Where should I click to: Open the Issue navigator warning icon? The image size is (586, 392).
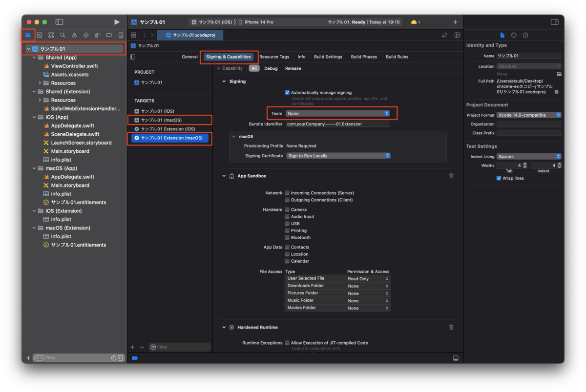[74, 35]
